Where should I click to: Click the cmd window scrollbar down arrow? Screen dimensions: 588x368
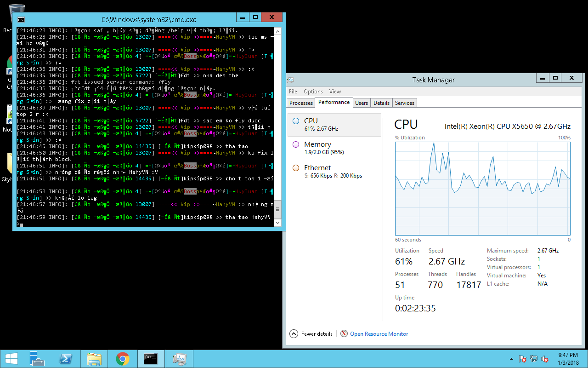(277, 223)
